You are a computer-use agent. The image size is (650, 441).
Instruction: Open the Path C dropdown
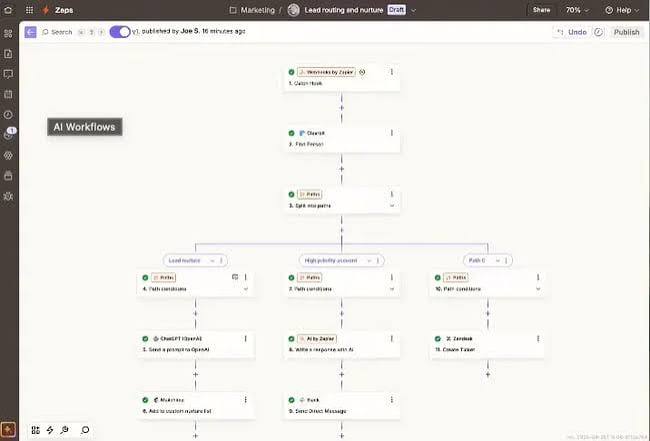[497, 261]
